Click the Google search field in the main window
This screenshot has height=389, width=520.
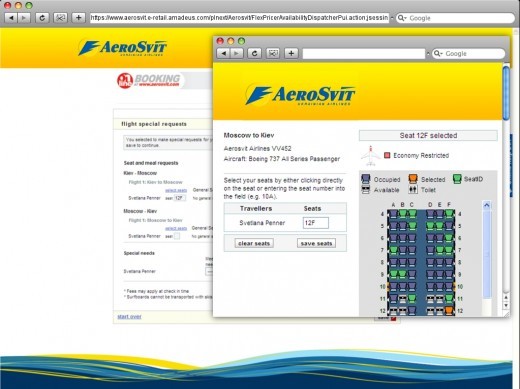click(456, 18)
